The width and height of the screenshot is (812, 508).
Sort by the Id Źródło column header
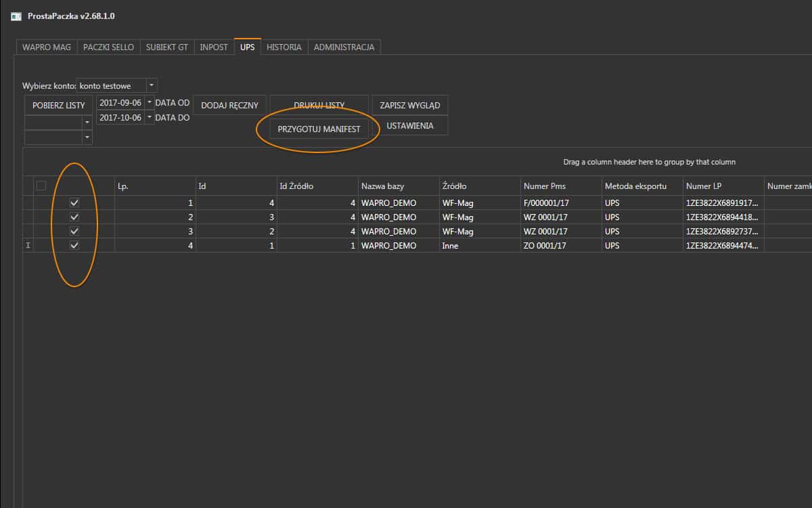coord(318,186)
